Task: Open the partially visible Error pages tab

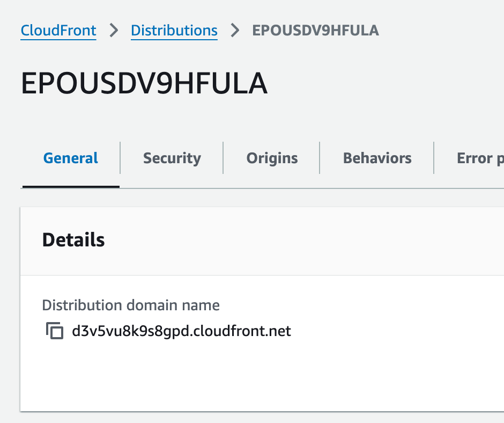Action: 479,158
